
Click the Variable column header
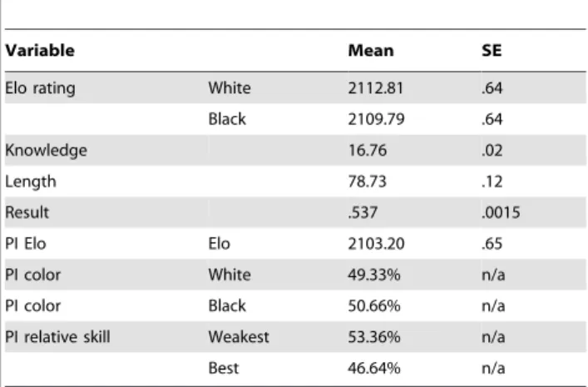click(40, 50)
